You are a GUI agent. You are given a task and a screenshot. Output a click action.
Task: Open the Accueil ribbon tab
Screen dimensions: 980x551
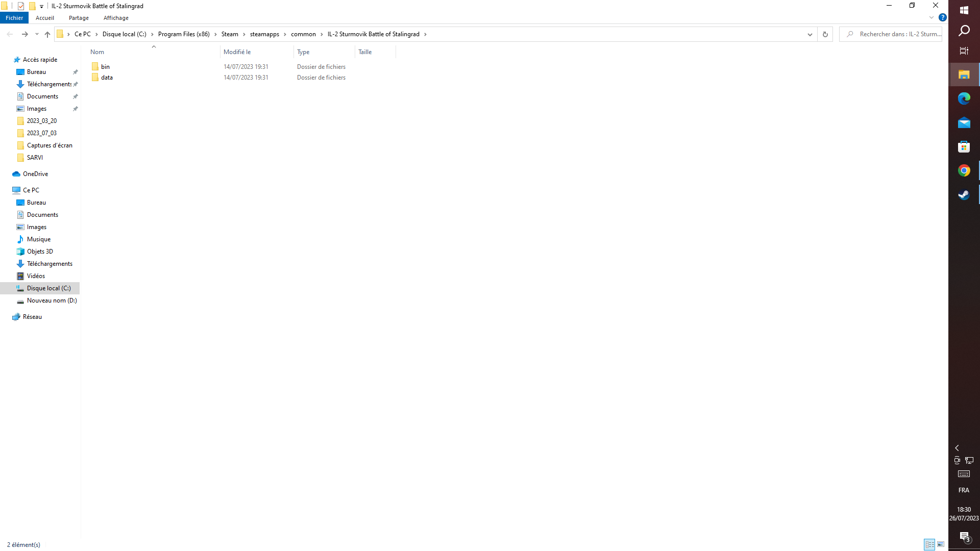tap(45, 18)
